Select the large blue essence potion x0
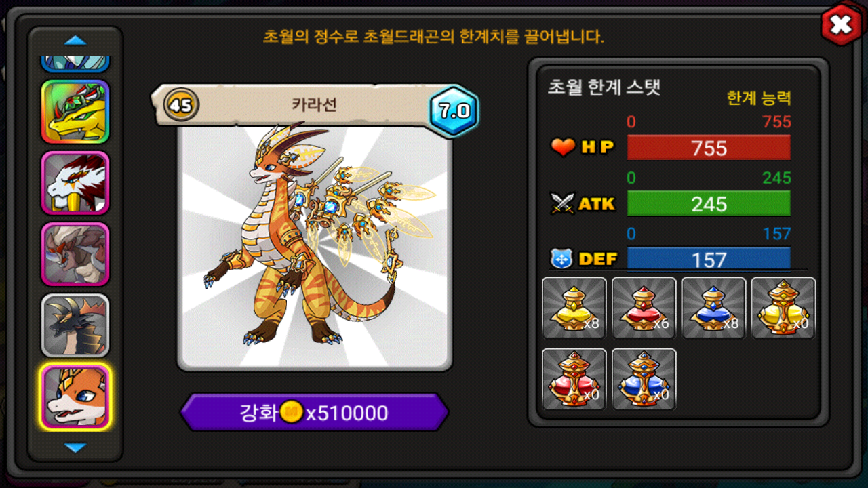 (644, 379)
